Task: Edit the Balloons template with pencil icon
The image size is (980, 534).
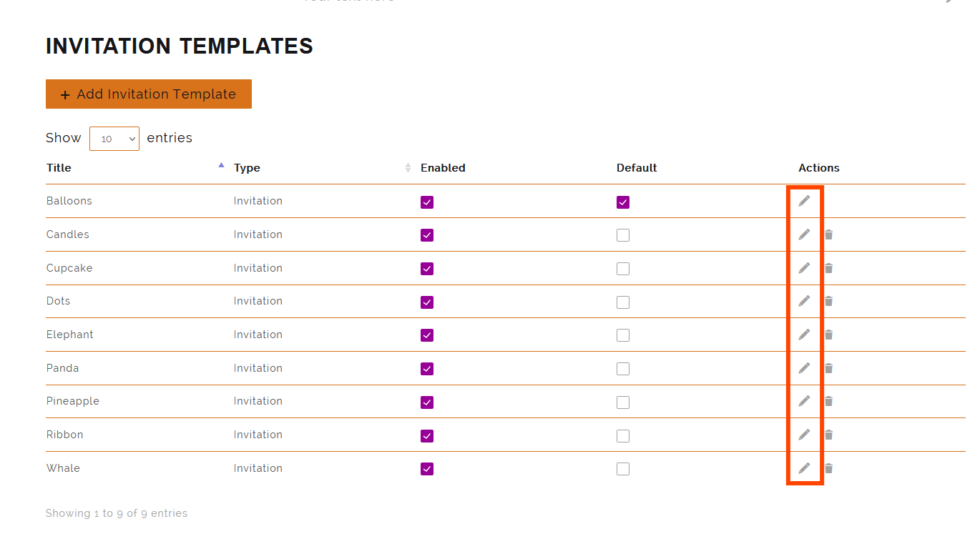Action: [805, 201]
